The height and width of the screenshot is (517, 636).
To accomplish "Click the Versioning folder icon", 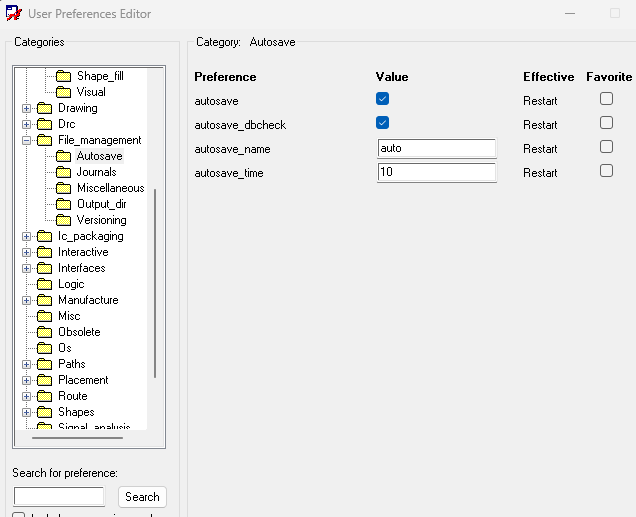I will [x=63, y=220].
